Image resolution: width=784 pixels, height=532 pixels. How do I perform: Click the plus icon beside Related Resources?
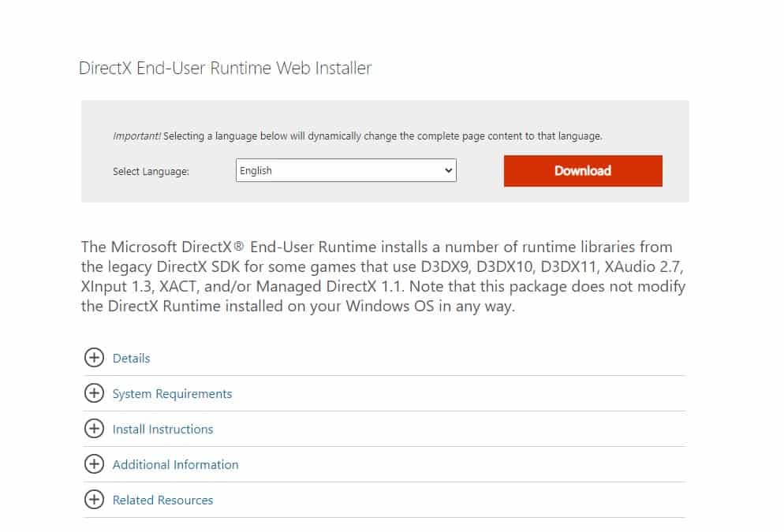click(94, 500)
